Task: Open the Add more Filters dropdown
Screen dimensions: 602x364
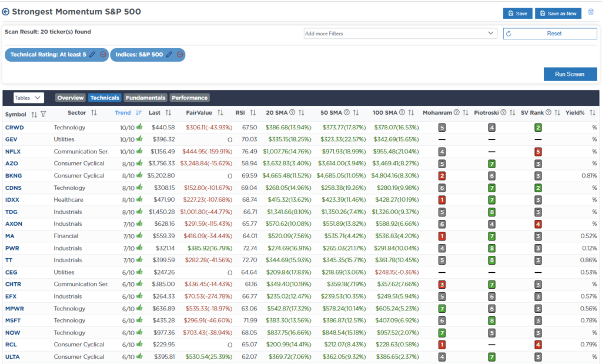Action: click(x=400, y=34)
